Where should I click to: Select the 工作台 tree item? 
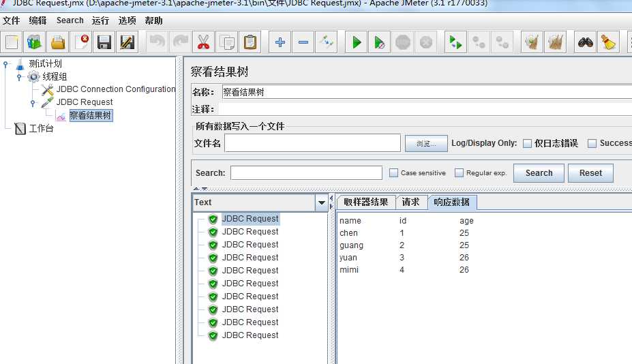pyautogui.click(x=41, y=129)
